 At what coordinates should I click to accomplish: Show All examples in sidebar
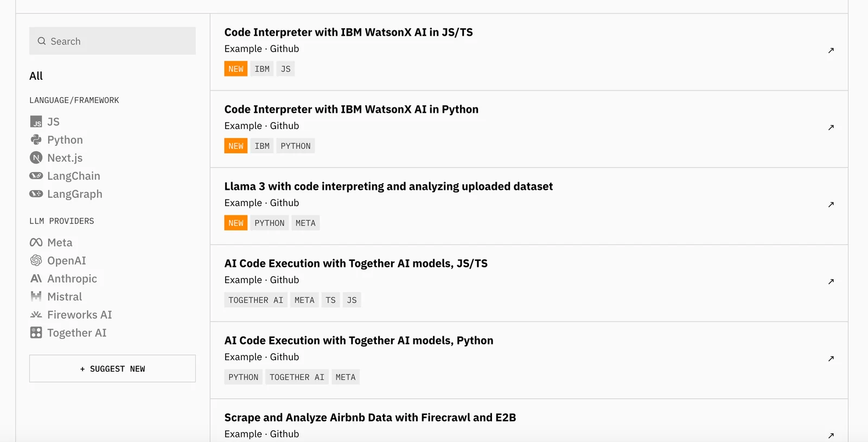(36, 76)
